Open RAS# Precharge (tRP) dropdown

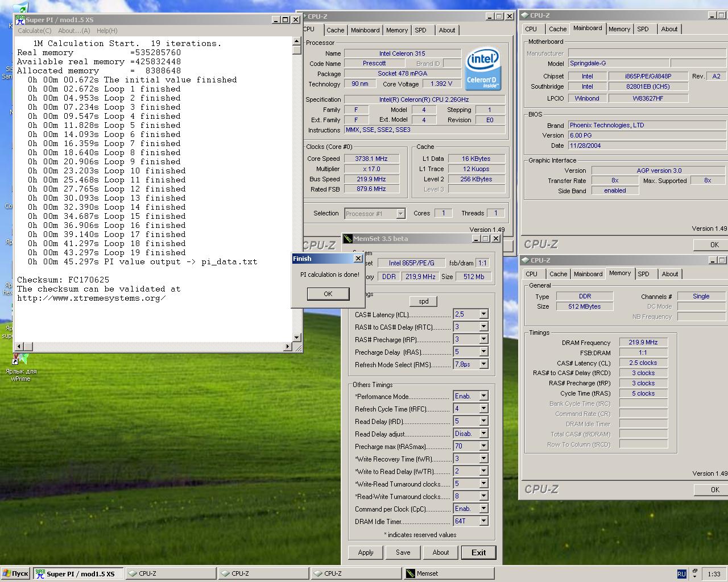(x=483, y=339)
